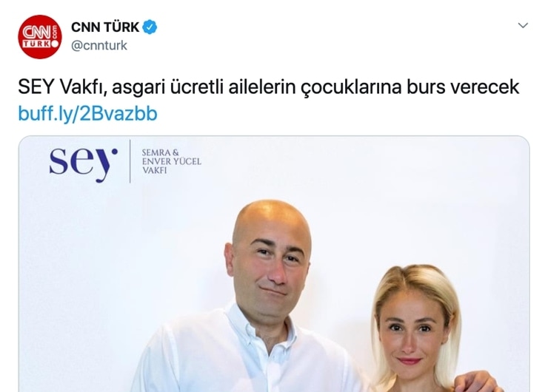Click the sey logo in the photo
548x392 pixels.
(x=83, y=163)
